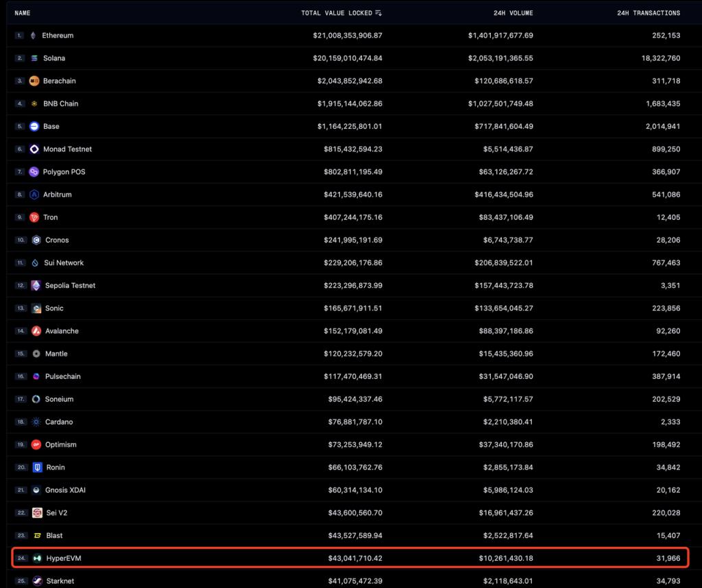Viewport: 702px width, 588px height.
Task: Sort by 24H Volume column header
Action: pos(513,13)
